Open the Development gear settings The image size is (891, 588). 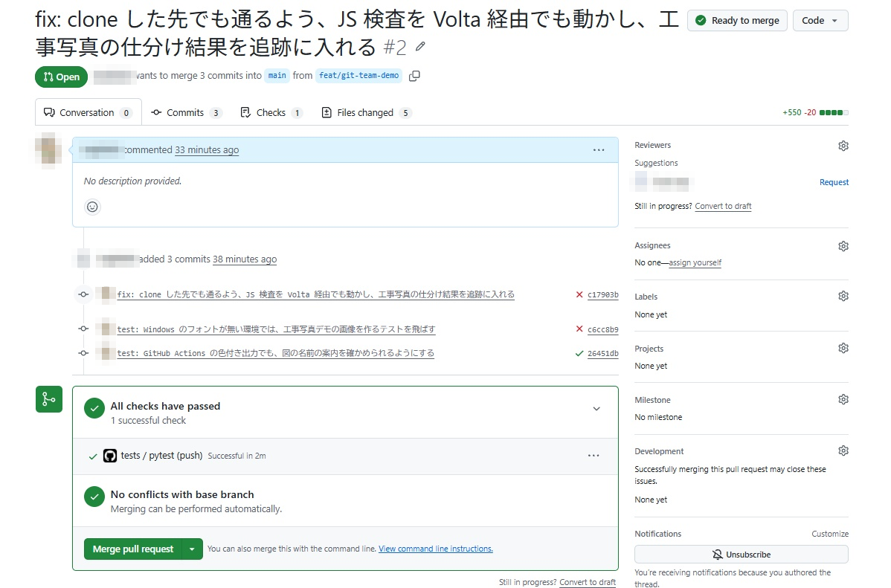point(843,450)
